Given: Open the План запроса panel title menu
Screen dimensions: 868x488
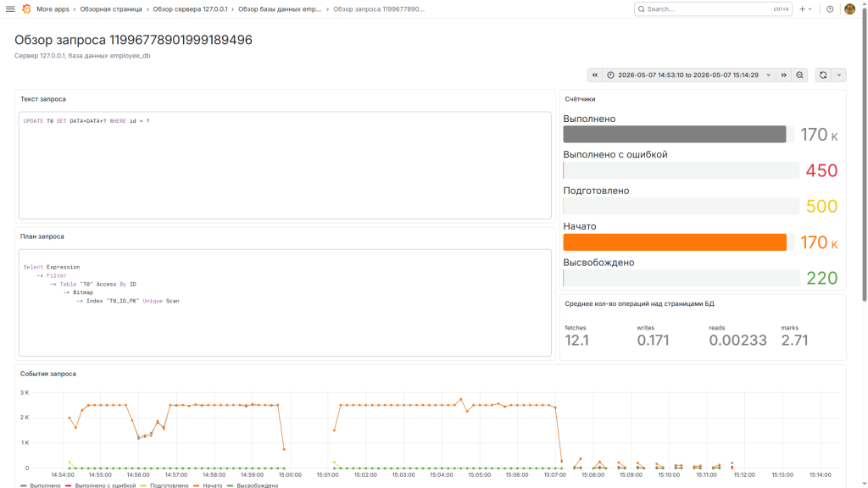Looking at the screenshot, I should [x=42, y=236].
